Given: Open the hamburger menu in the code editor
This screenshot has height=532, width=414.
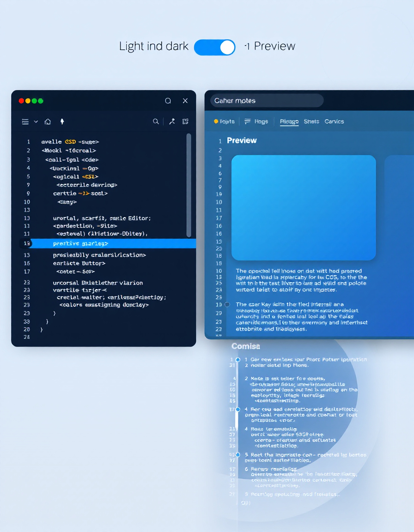Looking at the screenshot, I should 25,121.
